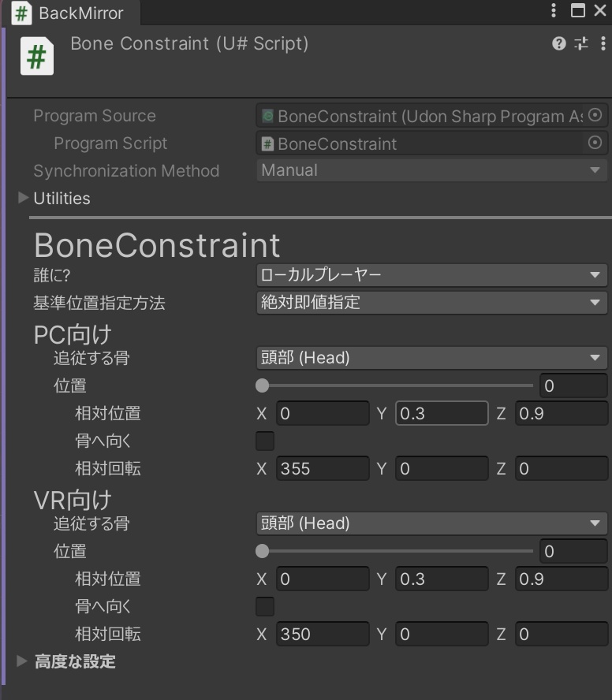
Task: Click the Program Source object picker icon
Action: pyautogui.click(x=595, y=116)
